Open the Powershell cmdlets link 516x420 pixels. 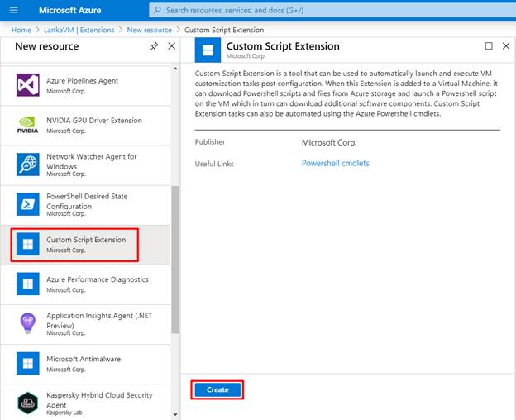(x=336, y=164)
